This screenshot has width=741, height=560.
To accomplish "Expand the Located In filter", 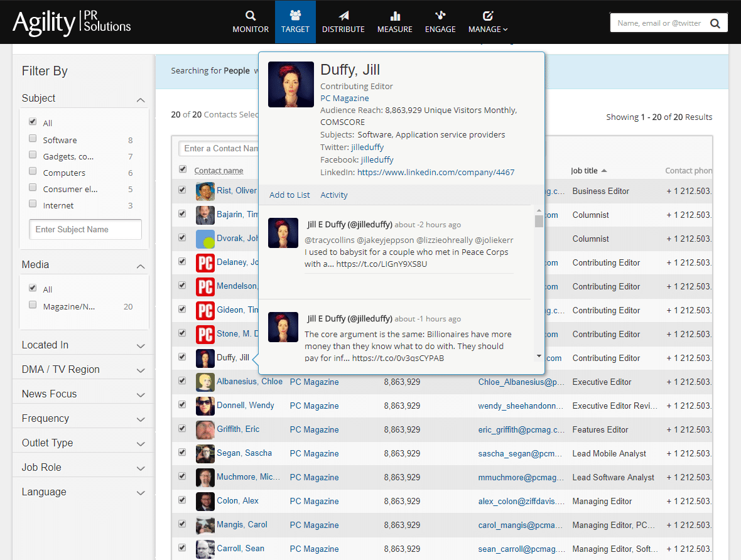I will click(x=141, y=346).
